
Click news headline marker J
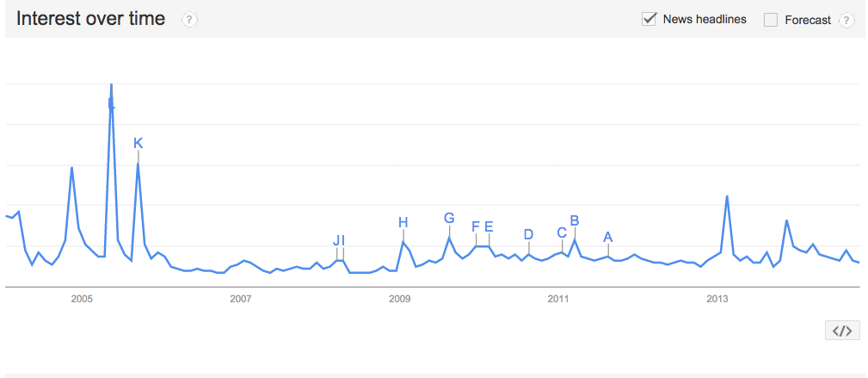(x=336, y=240)
